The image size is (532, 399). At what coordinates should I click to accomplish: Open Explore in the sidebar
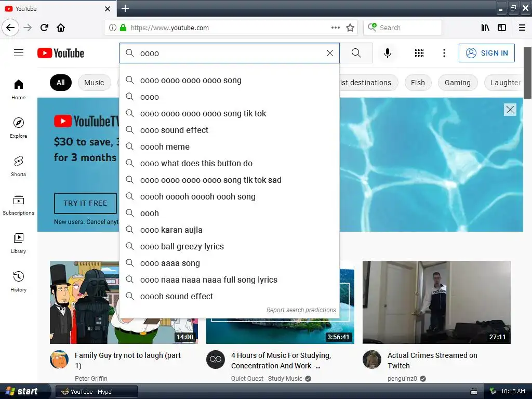[19, 128]
